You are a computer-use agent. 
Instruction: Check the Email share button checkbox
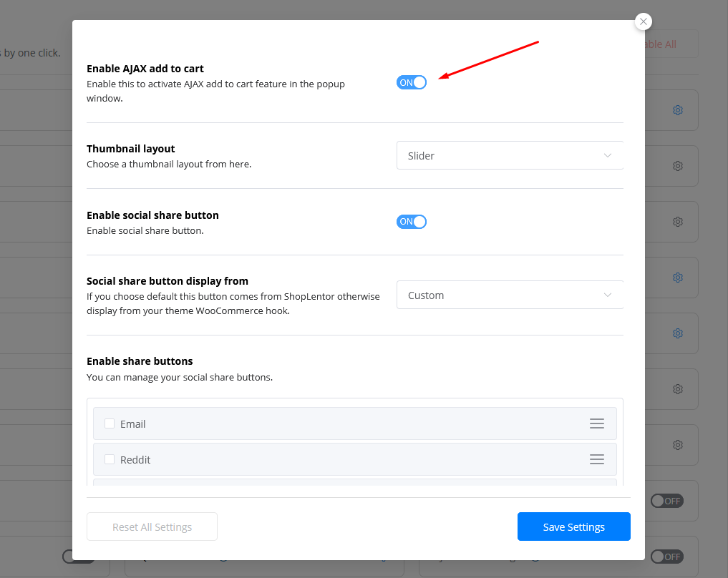(110, 423)
